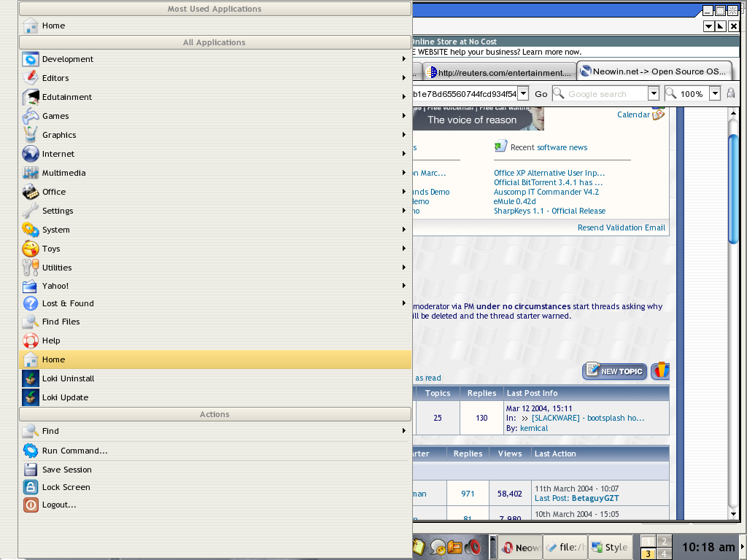This screenshot has width=747, height=560.
Task: Click the clipboard icon in panel
Action: coord(419,547)
